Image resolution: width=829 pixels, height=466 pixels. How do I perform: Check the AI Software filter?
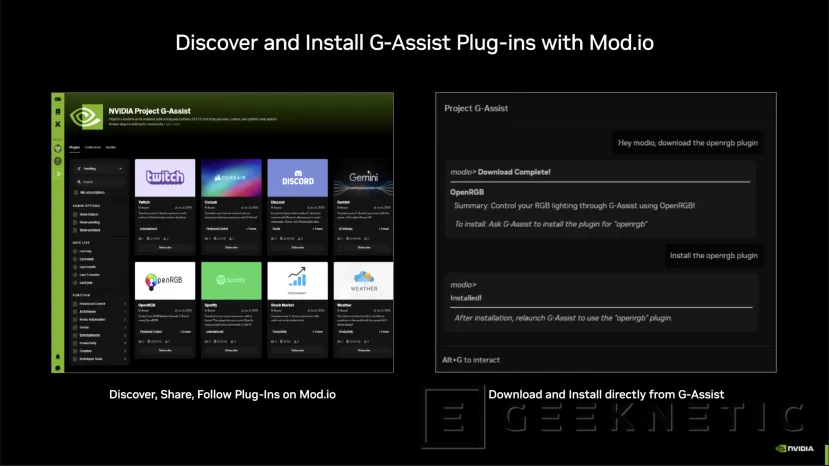coord(75,312)
